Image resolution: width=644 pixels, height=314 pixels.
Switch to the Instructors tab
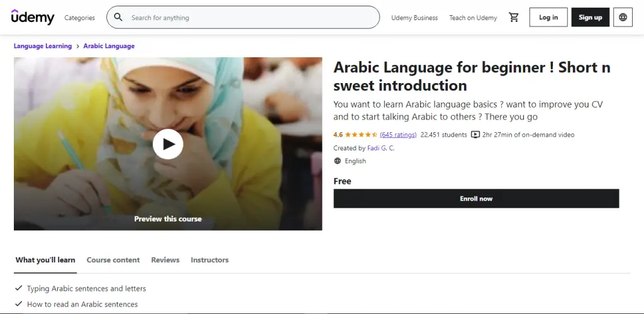(x=209, y=260)
